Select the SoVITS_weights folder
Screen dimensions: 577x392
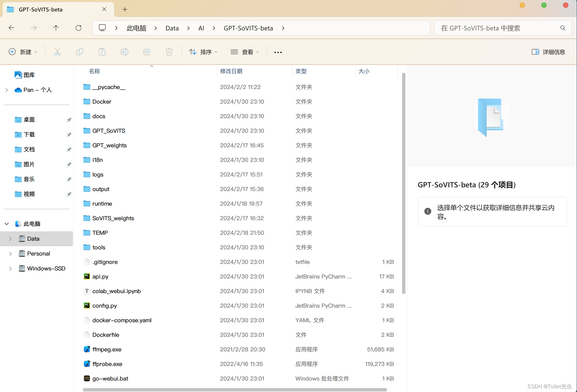pyautogui.click(x=113, y=218)
